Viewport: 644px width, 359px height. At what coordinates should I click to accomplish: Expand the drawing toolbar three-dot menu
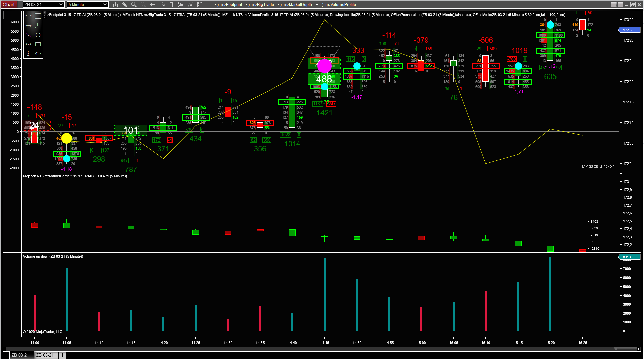pyautogui.click(x=45, y=15)
